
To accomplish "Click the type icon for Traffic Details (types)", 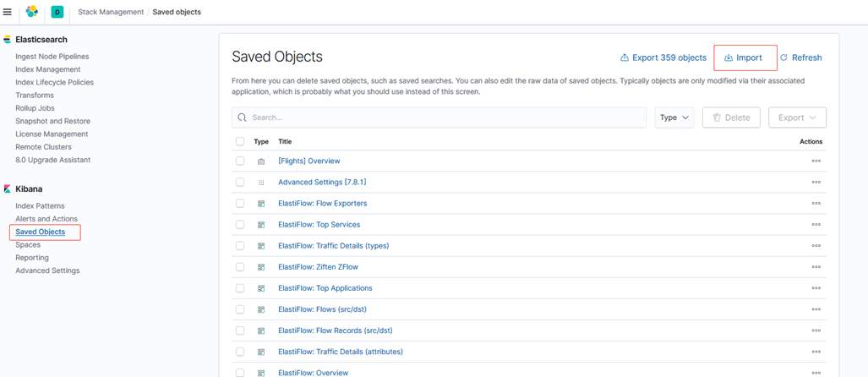I will [261, 246].
